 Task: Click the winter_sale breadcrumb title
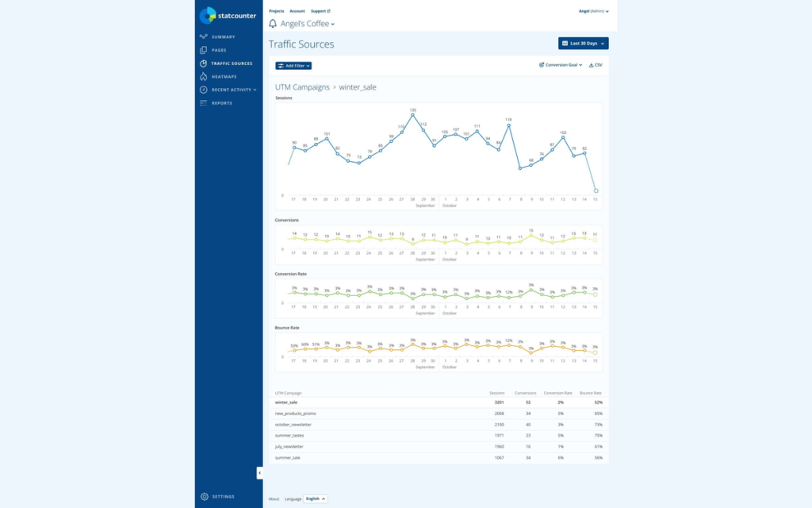358,87
